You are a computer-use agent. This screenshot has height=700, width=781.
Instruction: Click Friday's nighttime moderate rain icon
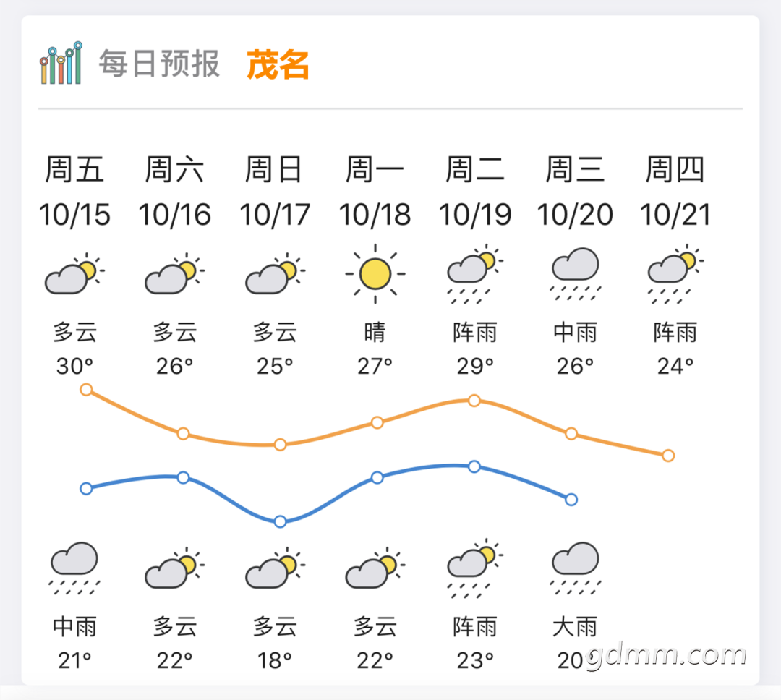point(74,568)
